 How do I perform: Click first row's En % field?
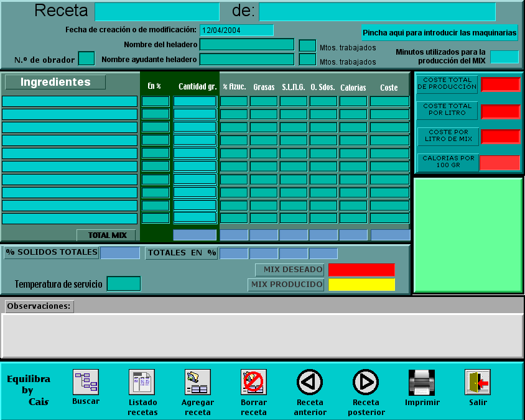[156, 101]
